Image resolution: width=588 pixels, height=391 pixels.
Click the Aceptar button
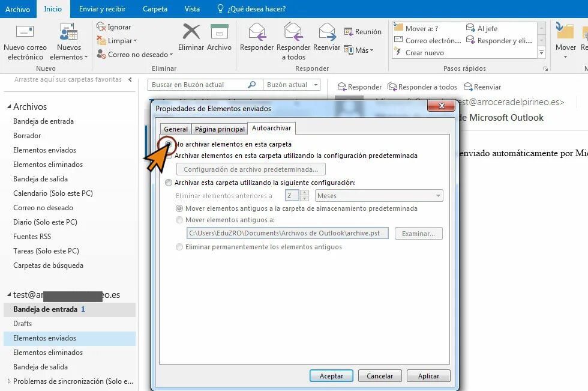click(331, 376)
